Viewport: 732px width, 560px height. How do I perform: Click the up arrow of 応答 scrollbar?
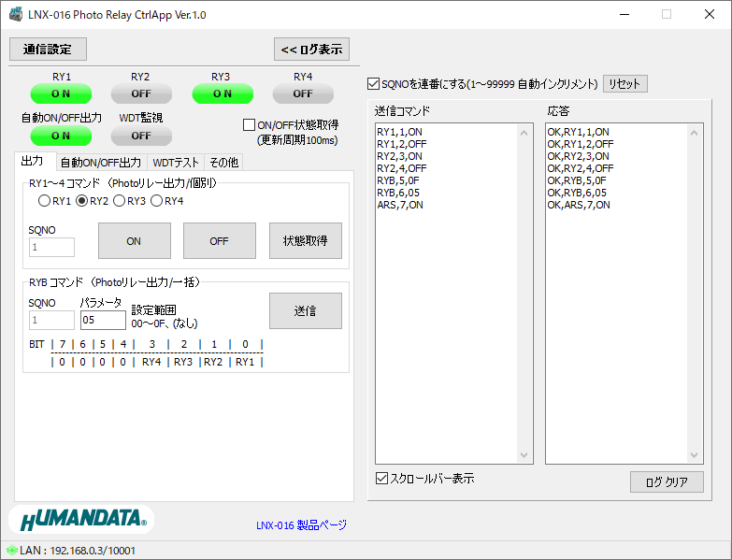(x=695, y=132)
